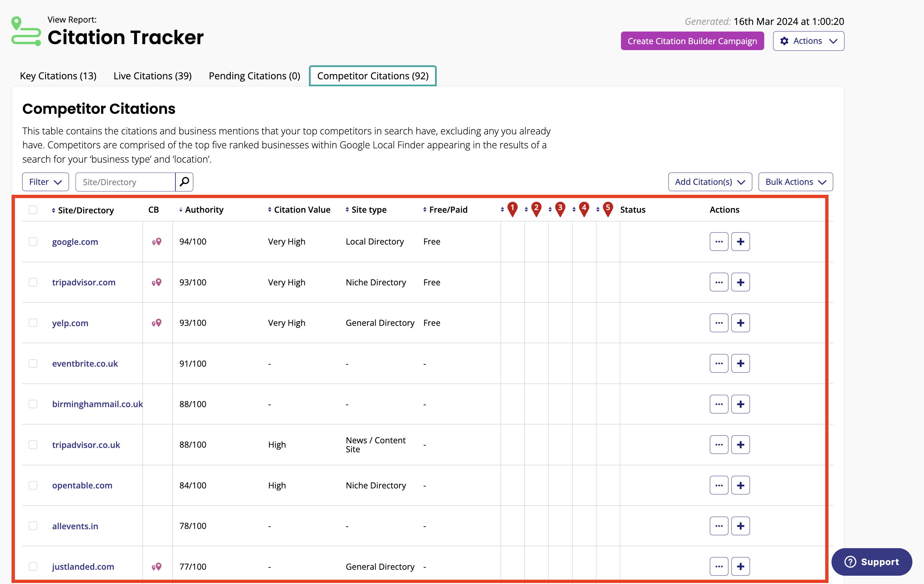924x584 pixels.
Task: Sort by competitor 2 pin column
Action: click(x=532, y=209)
